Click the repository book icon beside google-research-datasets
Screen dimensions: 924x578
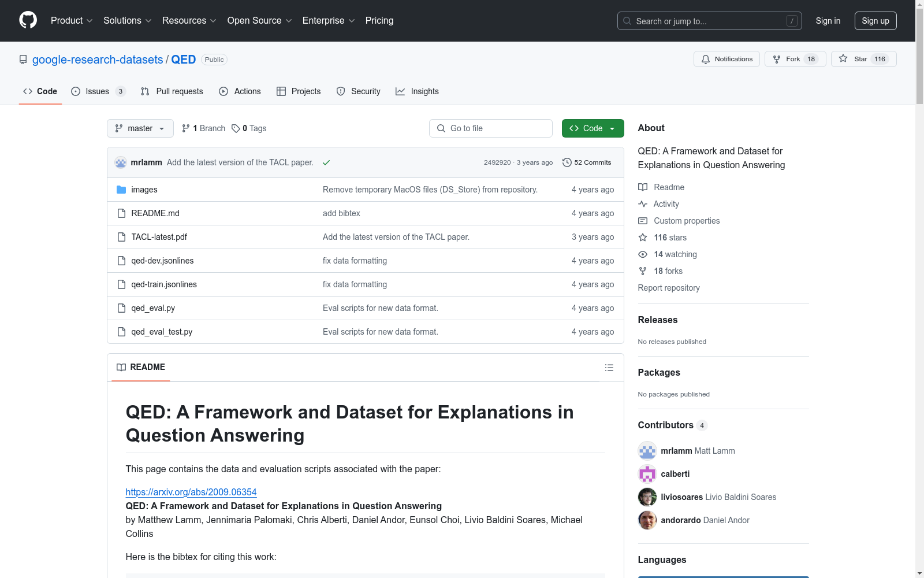tap(23, 60)
